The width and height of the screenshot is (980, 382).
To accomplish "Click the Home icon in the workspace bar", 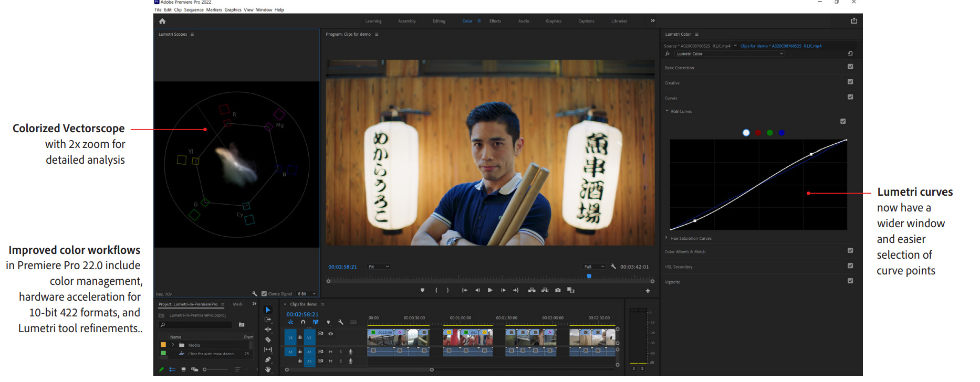I will [162, 21].
